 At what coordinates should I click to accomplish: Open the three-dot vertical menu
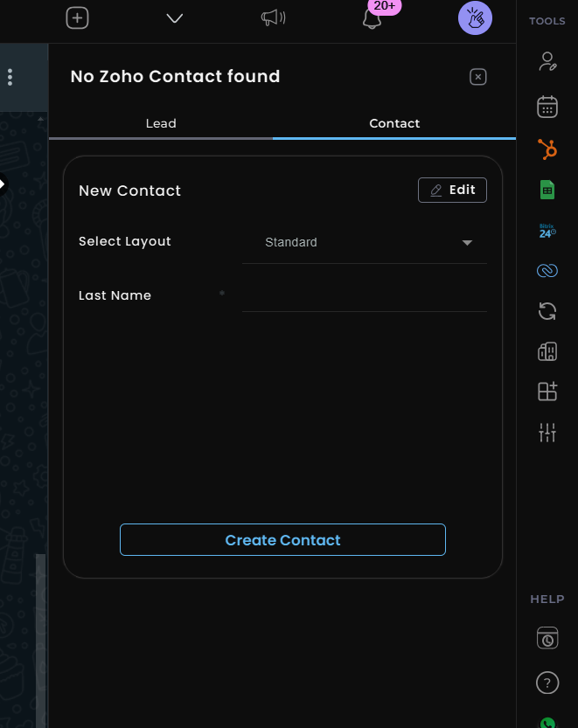[10, 77]
